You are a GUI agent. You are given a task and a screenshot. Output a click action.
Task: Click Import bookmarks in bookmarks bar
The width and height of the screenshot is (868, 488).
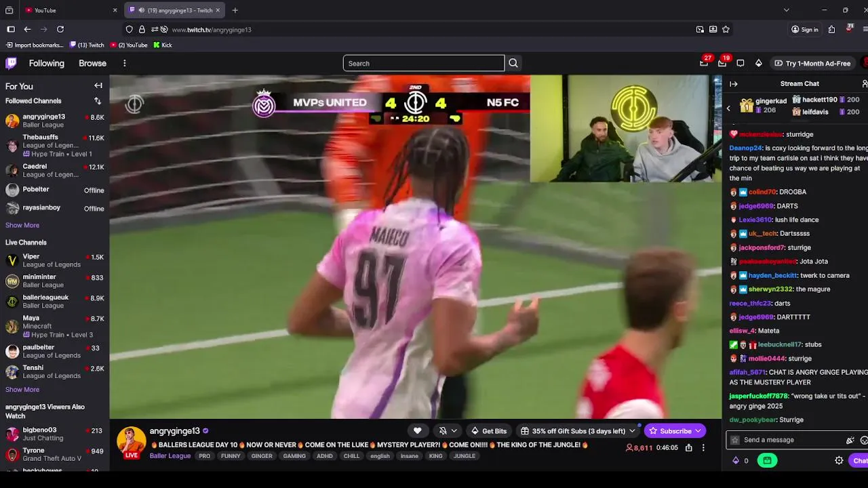[34, 45]
